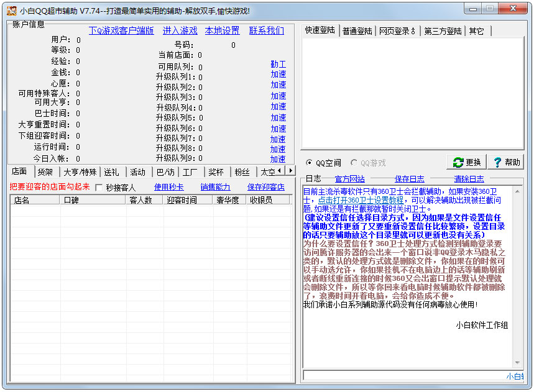534x392 pixels.
Task: Click the red 把要迎客的店面勾起来 text
Action: 50,187
